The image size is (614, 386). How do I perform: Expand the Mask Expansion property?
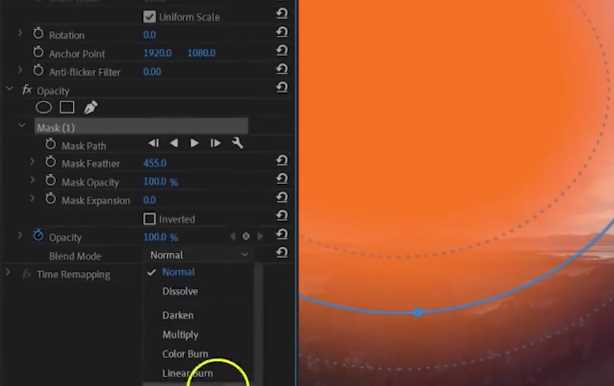point(32,199)
